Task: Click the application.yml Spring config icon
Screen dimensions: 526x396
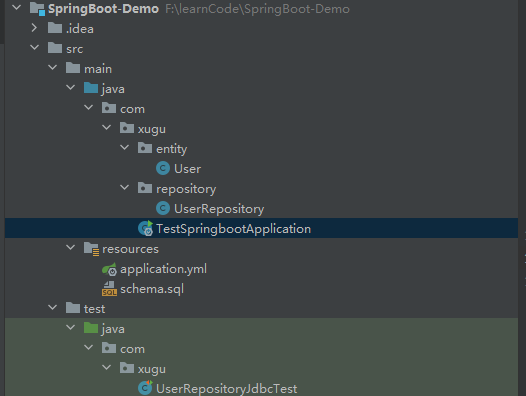Action: click(109, 269)
